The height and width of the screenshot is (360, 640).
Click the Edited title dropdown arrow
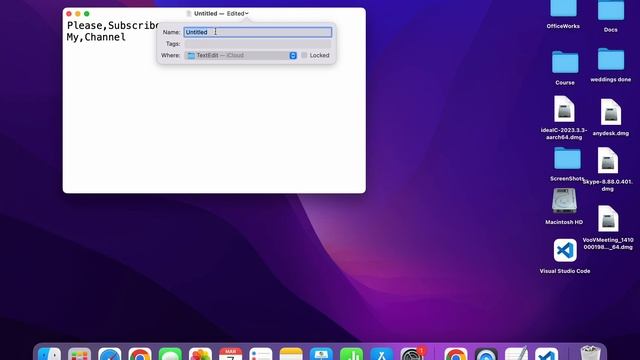pos(247,13)
